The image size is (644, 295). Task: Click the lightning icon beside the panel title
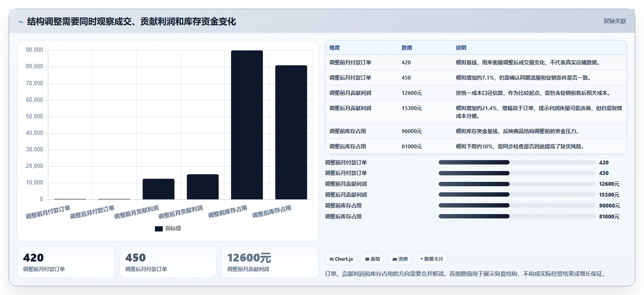20,22
